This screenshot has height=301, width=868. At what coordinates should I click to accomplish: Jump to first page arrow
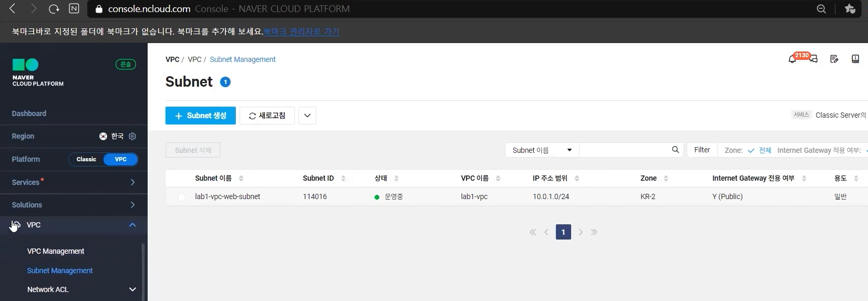coord(533,232)
